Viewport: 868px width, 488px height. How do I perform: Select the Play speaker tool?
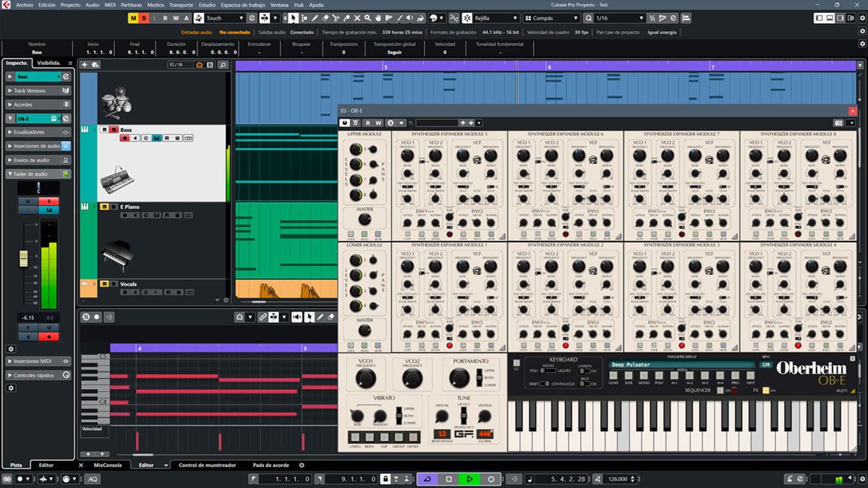(x=411, y=18)
